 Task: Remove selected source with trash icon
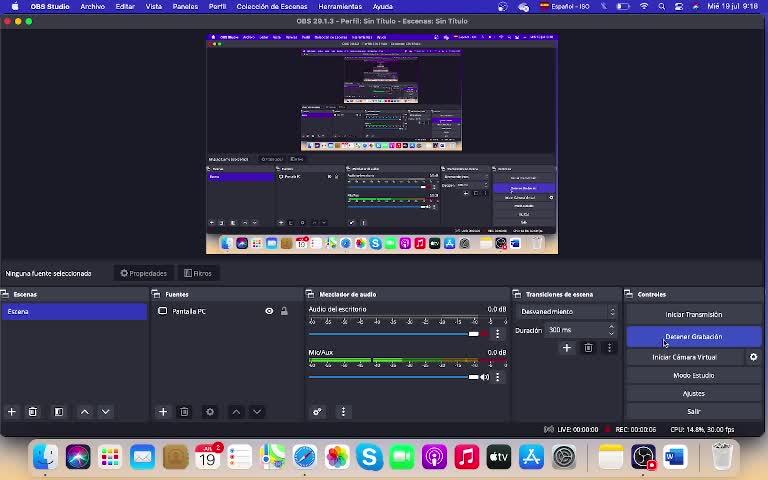point(184,412)
